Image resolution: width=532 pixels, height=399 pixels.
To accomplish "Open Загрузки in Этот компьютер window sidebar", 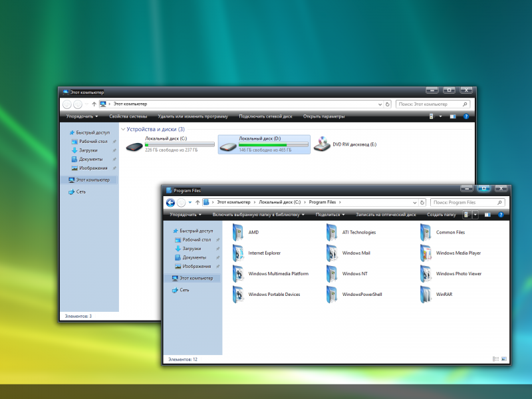I will click(x=85, y=150).
